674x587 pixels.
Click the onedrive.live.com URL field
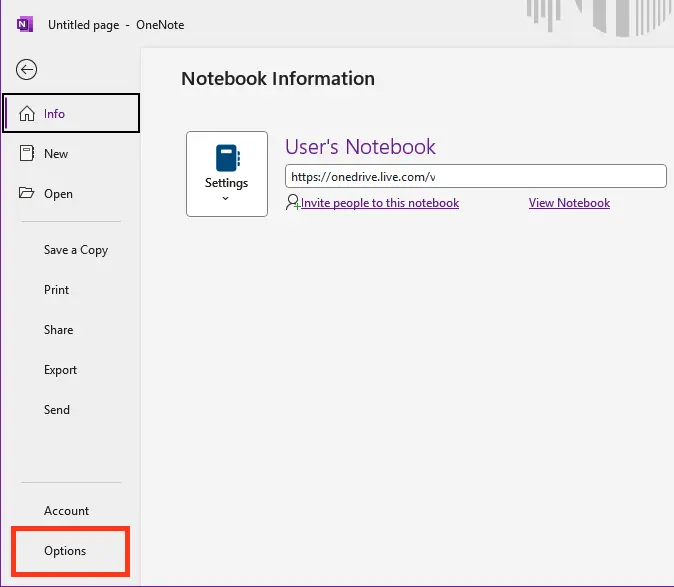click(475, 177)
